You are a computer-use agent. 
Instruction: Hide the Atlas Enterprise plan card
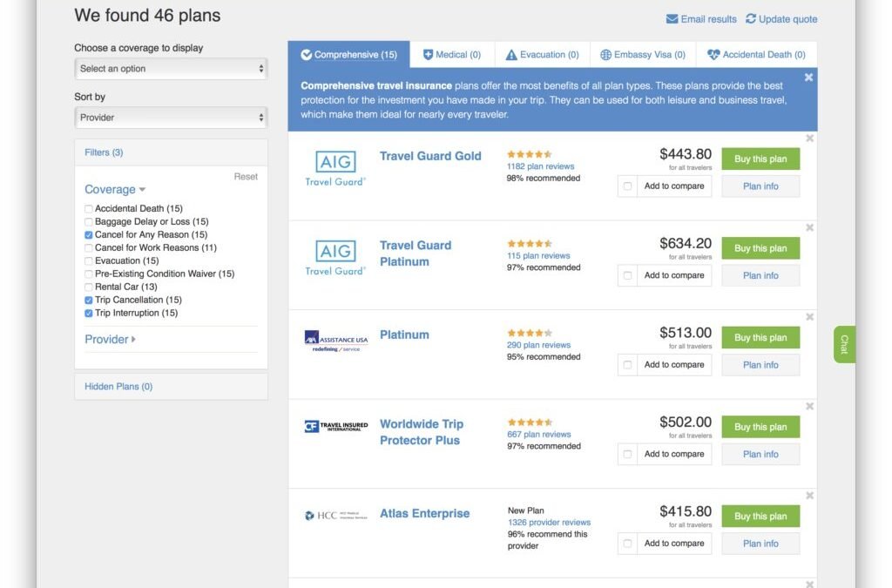point(809,496)
